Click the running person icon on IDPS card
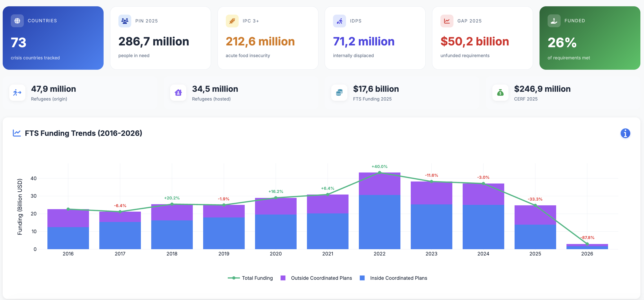The image size is (644, 300). pyautogui.click(x=339, y=21)
